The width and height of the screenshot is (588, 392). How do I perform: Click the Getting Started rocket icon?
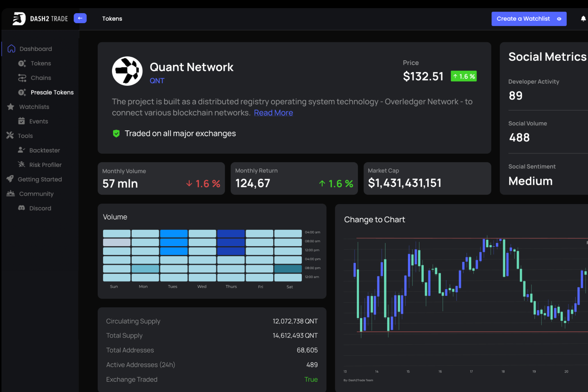point(10,179)
